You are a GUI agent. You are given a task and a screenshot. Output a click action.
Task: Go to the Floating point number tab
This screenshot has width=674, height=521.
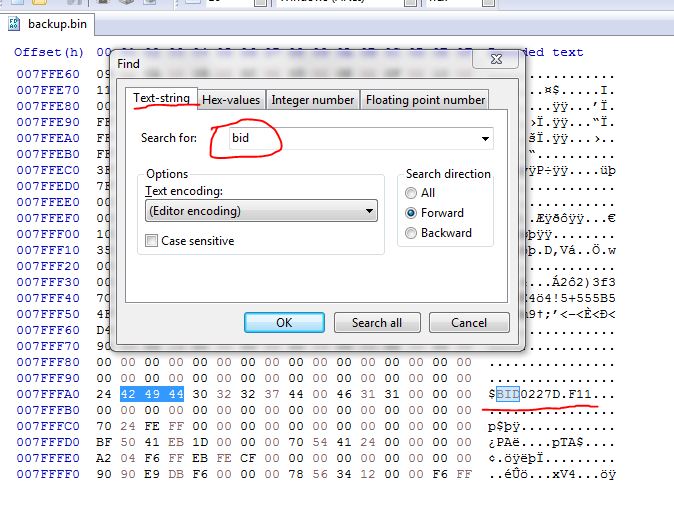(x=425, y=100)
